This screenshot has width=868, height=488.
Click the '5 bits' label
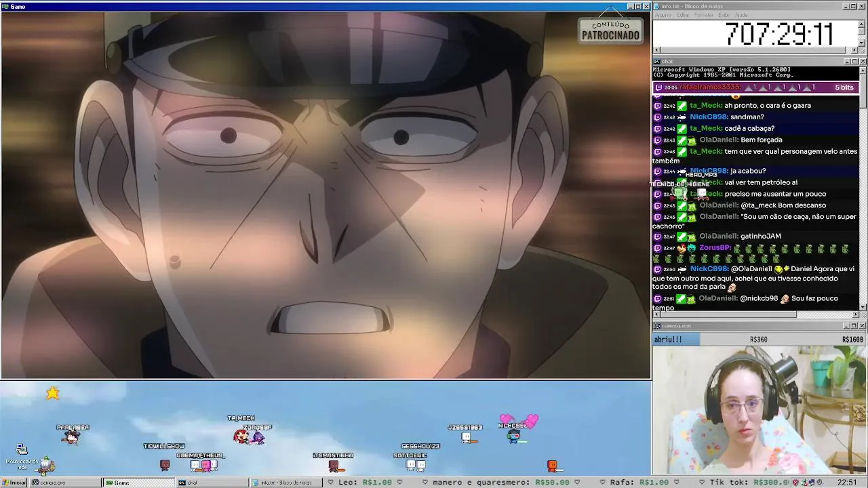844,87
